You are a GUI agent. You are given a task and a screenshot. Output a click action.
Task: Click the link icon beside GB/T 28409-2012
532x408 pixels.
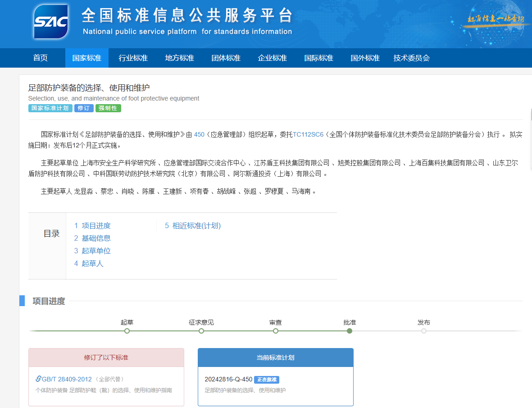(38, 379)
